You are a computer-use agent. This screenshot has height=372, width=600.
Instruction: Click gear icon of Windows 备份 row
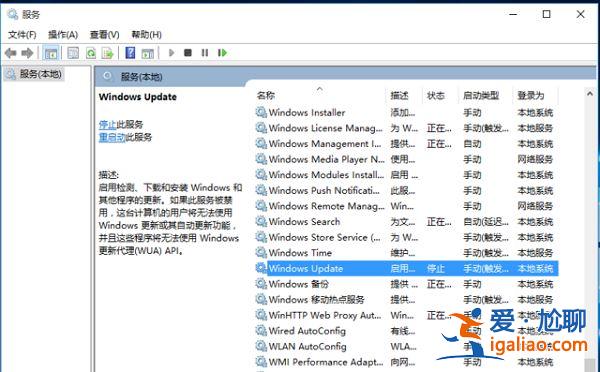261,284
